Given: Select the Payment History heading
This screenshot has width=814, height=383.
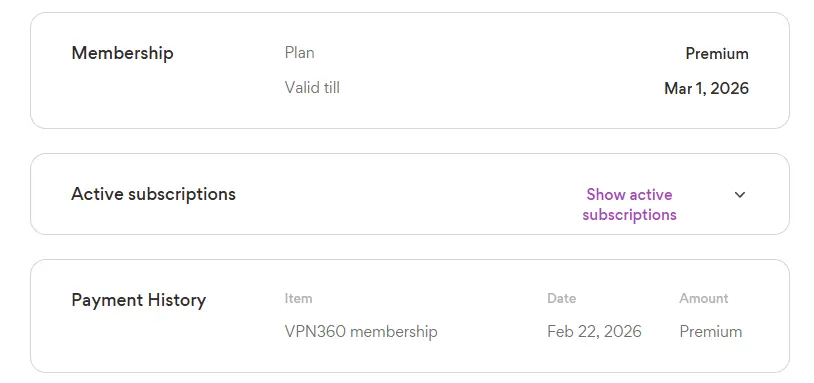Looking at the screenshot, I should click(x=139, y=300).
